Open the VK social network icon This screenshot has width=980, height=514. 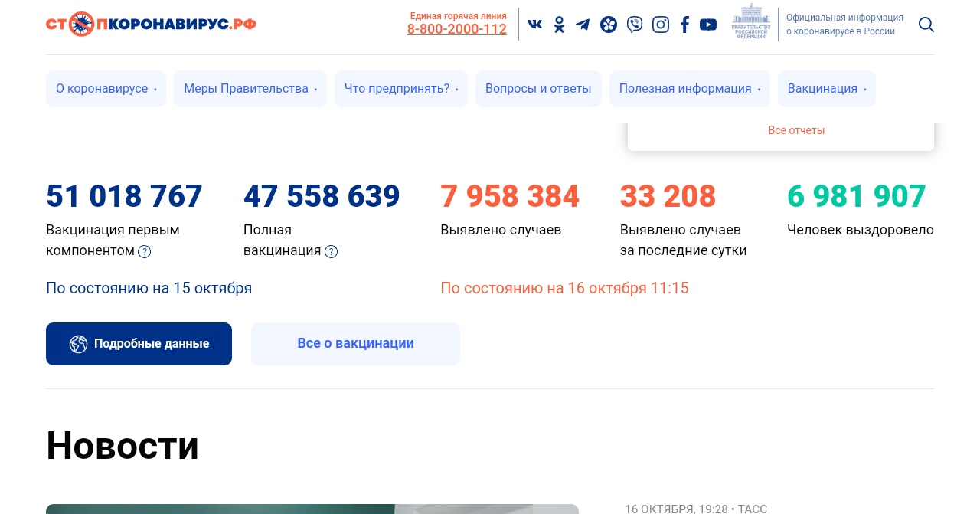point(534,25)
